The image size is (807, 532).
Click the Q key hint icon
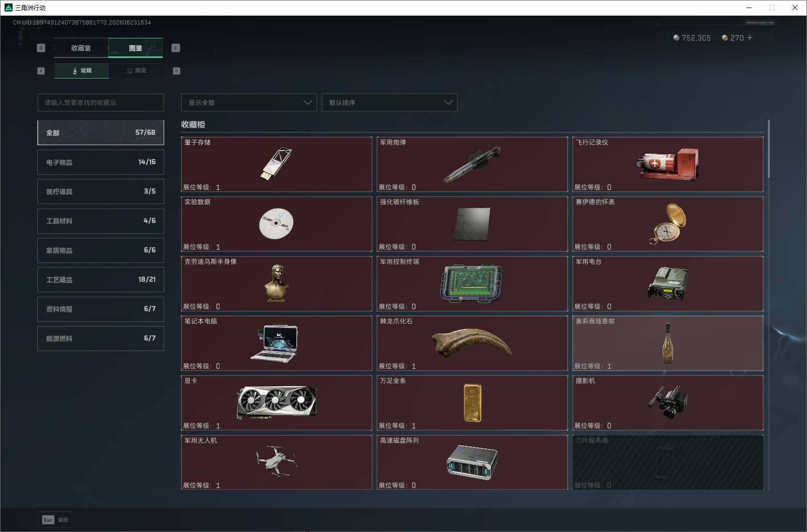(41, 48)
